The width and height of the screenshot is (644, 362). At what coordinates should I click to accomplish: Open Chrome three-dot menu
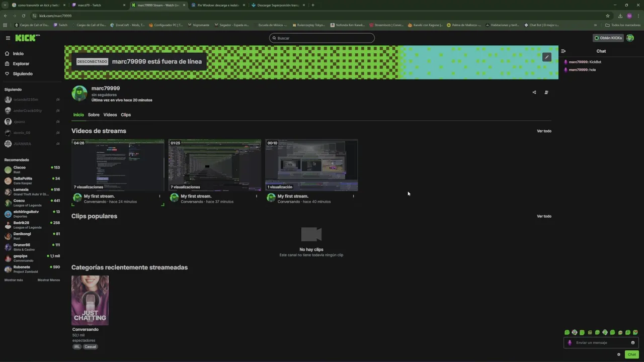click(637, 16)
